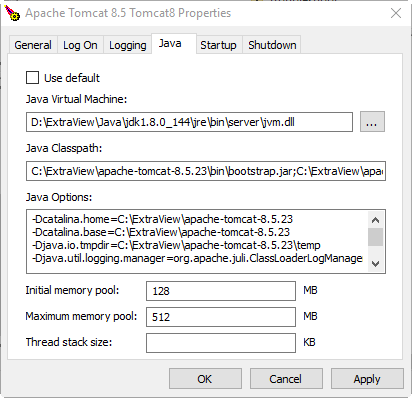Click the Cancel button
This screenshot has width=412, height=398.
tap(286, 379)
